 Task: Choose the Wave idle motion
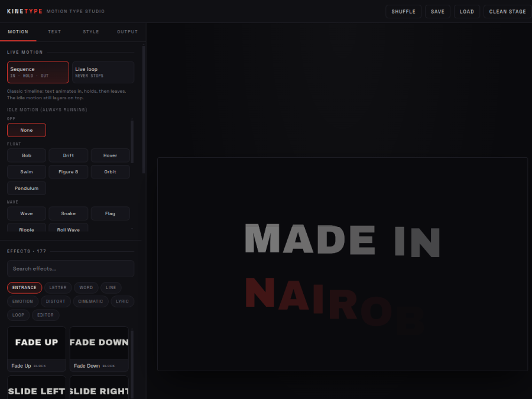coord(27,213)
